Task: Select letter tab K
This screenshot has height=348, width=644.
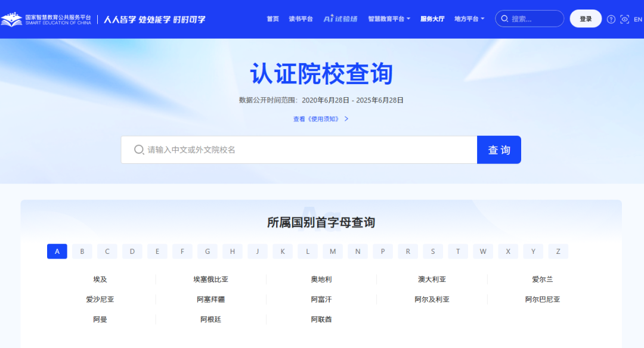Action: pyautogui.click(x=283, y=251)
